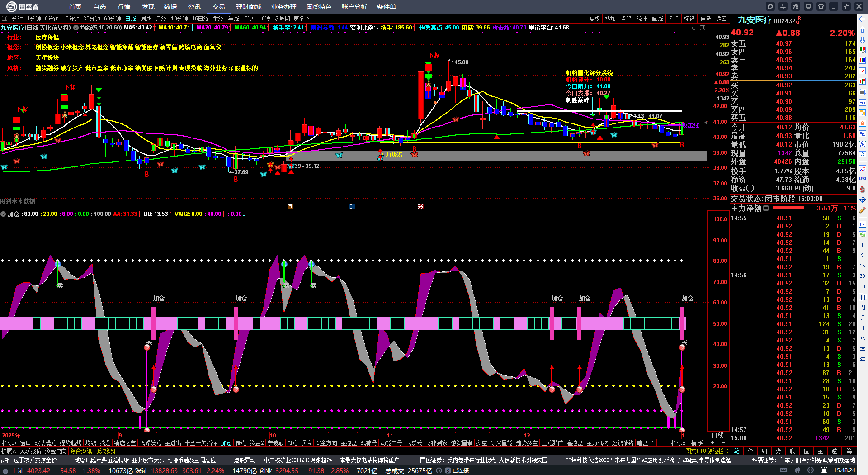
Task: Switch to the 周线 weekly period tab
Action: click(146, 19)
